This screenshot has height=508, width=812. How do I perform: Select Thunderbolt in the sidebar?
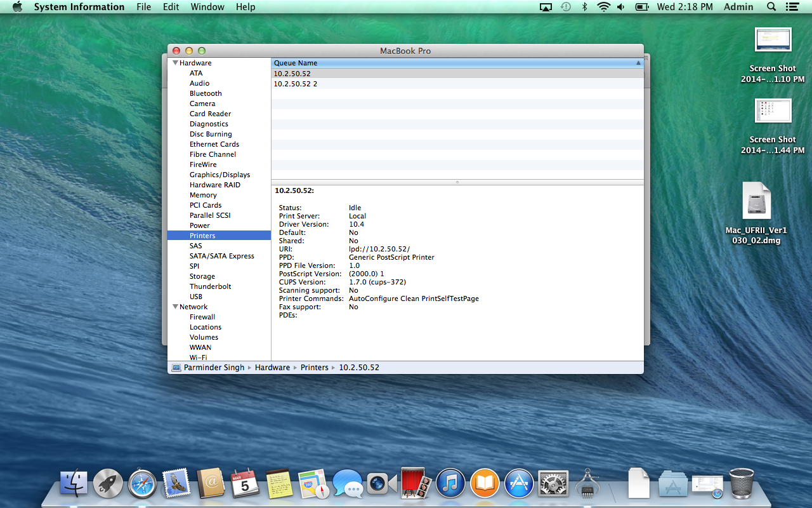[211, 286]
